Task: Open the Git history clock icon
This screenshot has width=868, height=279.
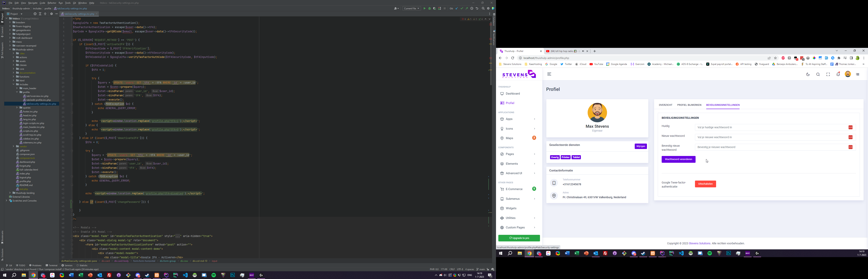Action: tap(472, 8)
